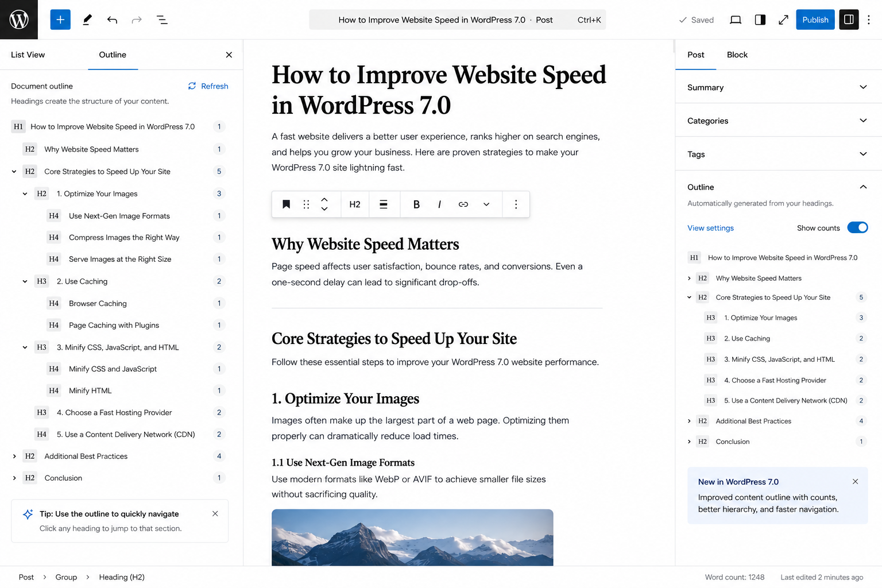
Task: Select the Post settings tab
Action: pyautogui.click(x=696, y=55)
